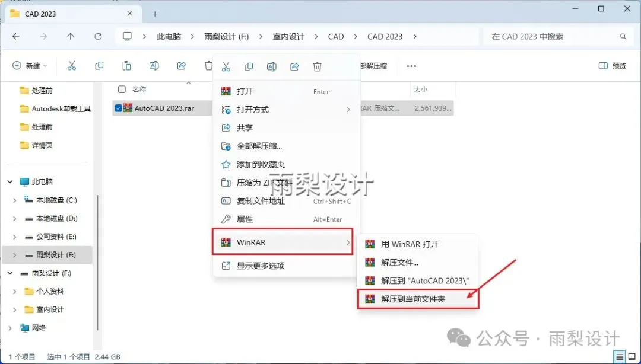Click the 此电脑 breadcrumb link
641x364 pixels.
point(169,37)
